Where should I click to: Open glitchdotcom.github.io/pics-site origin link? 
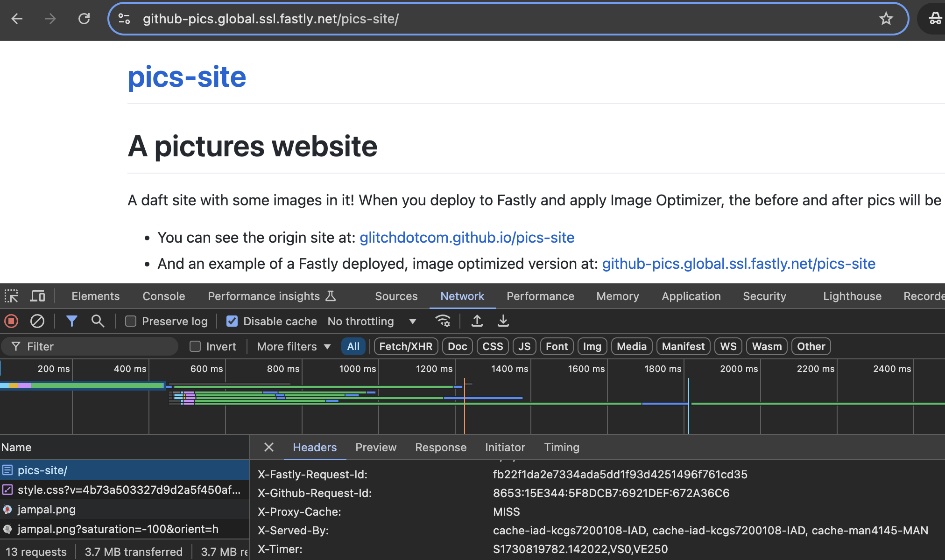pos(467,238)
